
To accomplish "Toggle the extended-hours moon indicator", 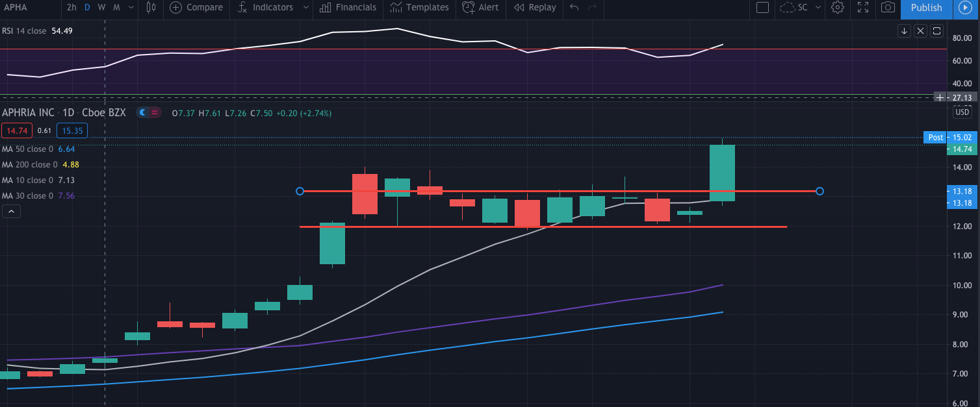I will coord(142,113).
